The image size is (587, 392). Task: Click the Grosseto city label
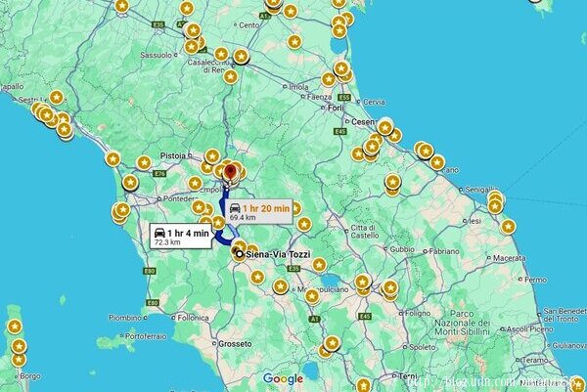[235, 344]
